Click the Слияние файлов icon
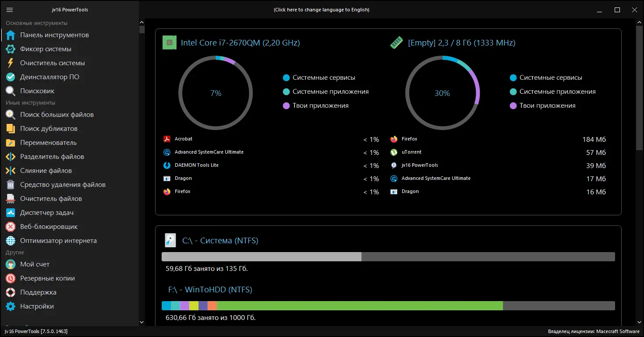This screenshot has width=644, height=337. click(11, 171)
